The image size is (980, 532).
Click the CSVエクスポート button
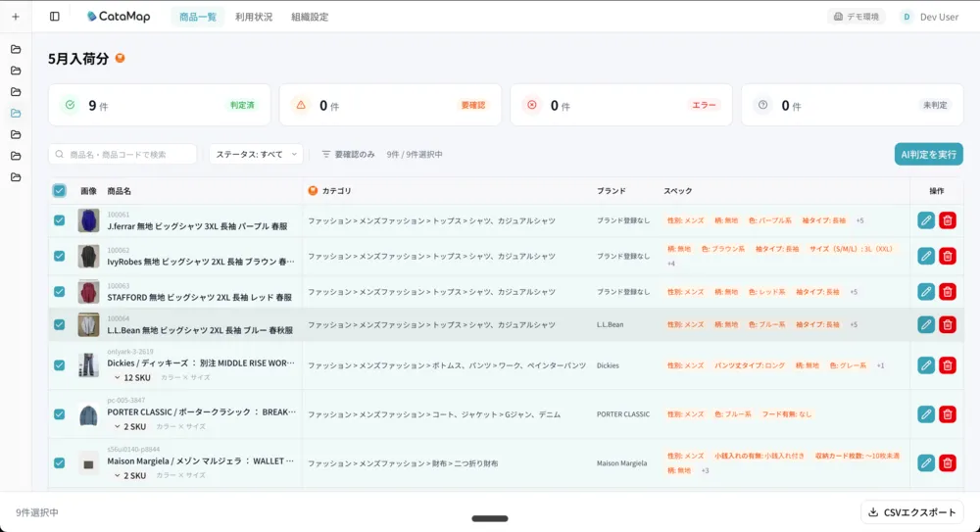pos(911,512)
